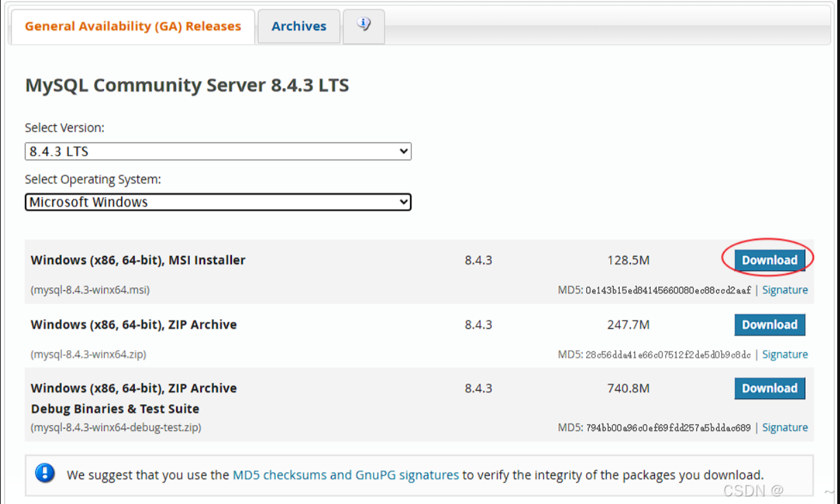Expand the Select Operating System dropdown
Viewport: 840px width, 504px height.
coord(218,202)
